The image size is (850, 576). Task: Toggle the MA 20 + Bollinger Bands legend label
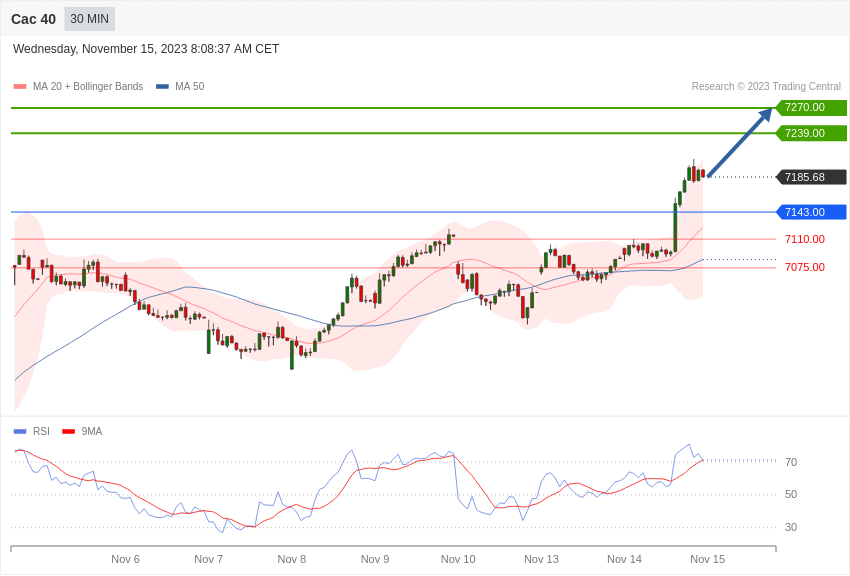[88, 87]
